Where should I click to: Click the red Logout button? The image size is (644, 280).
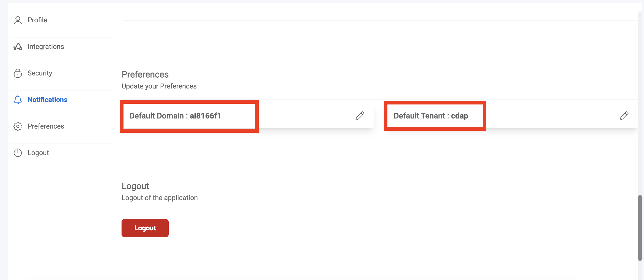(145, 228)
